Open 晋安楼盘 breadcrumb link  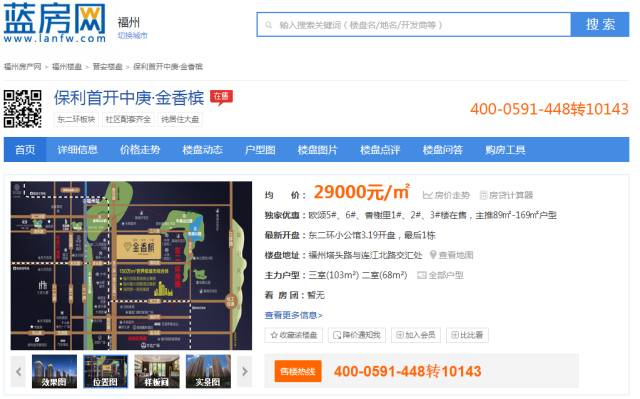tap(107, 66)
